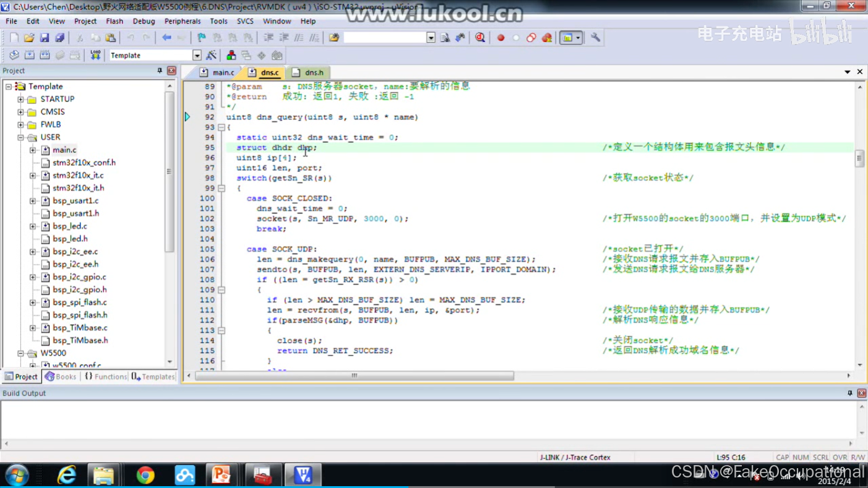Expand the STARTUP folder in the tree

tap(20, 99)
